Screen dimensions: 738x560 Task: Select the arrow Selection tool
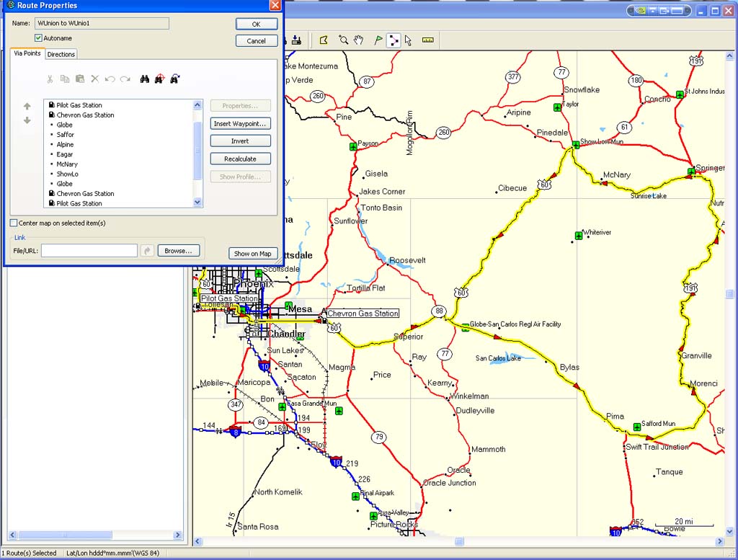coord(408,40)
